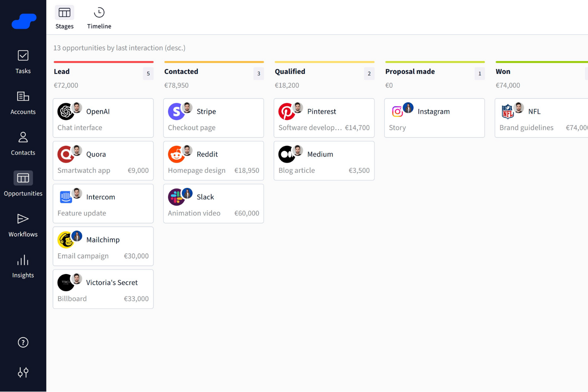The height and width of the screenshot is (392, 588).
Task: Click the Salesflare logo at the top
Action: pyautogui.click(x=23, y=21)
